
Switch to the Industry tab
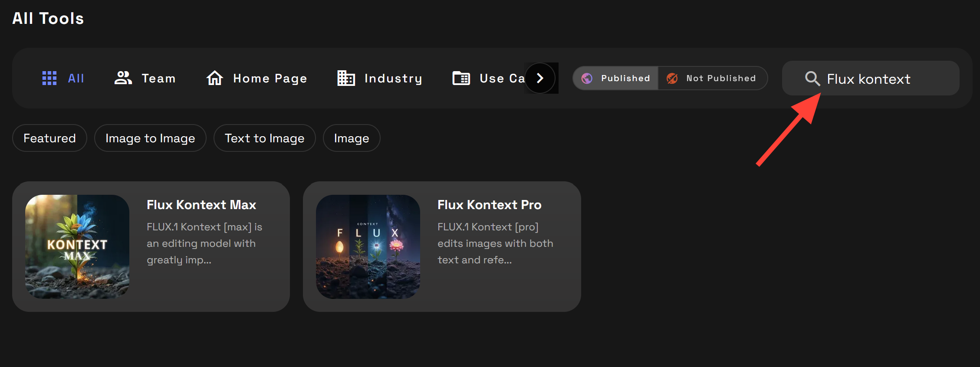coord(393,78)
